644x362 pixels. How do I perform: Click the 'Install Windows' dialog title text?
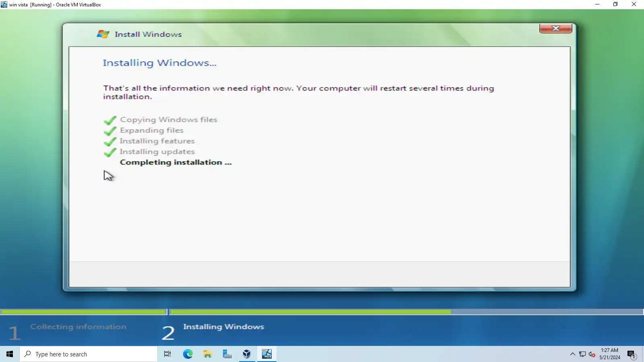coord(148,34)
